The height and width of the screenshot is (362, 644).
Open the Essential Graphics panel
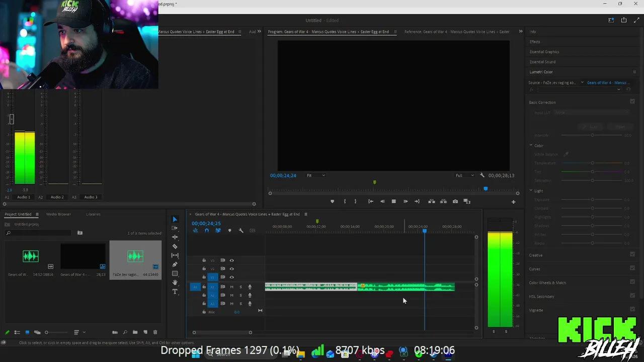tap(544, 52)
